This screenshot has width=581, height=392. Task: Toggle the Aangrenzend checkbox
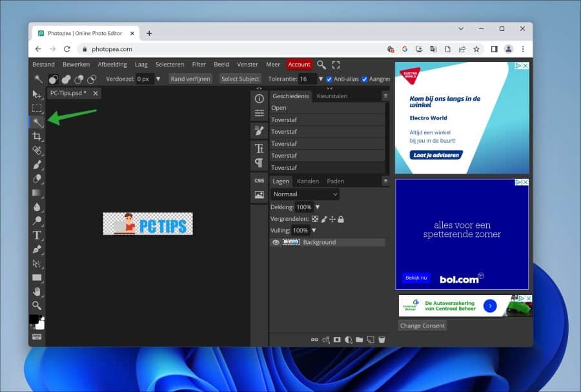365,79
